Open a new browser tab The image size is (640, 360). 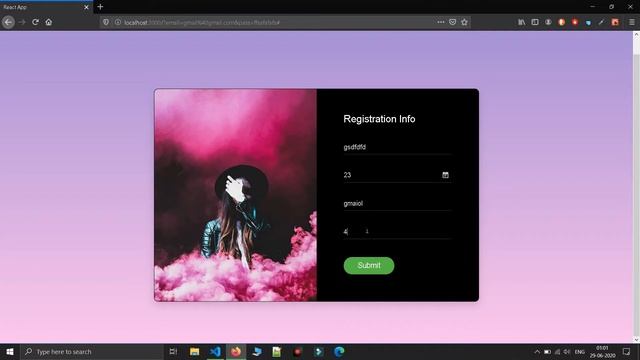click(100, 7)
